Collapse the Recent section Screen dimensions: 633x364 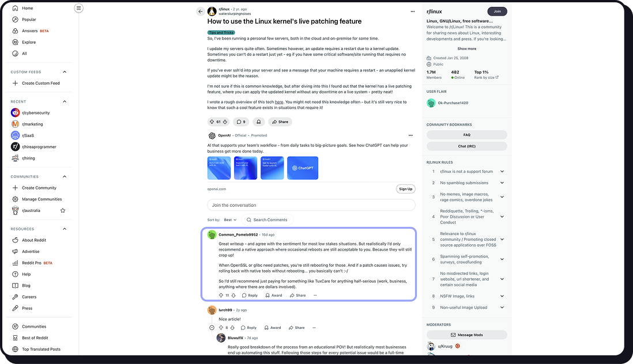[65, 101]
